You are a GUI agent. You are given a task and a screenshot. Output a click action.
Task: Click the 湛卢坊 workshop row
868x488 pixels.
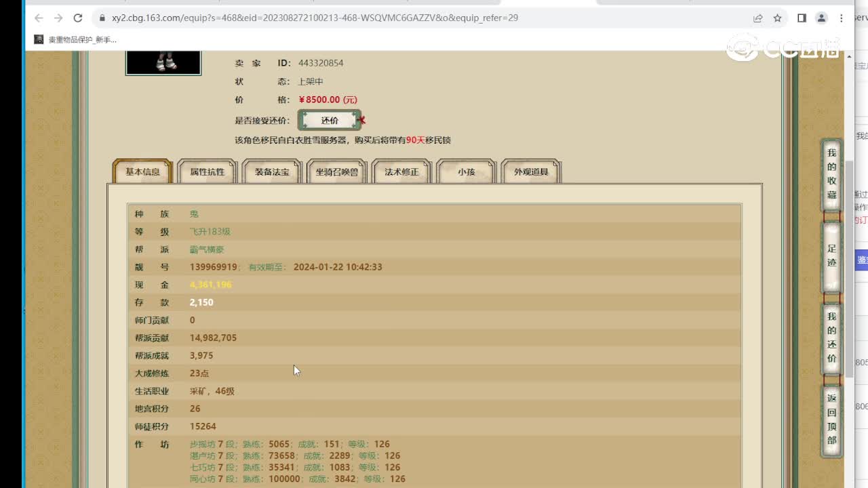click(x=295, y=456)
